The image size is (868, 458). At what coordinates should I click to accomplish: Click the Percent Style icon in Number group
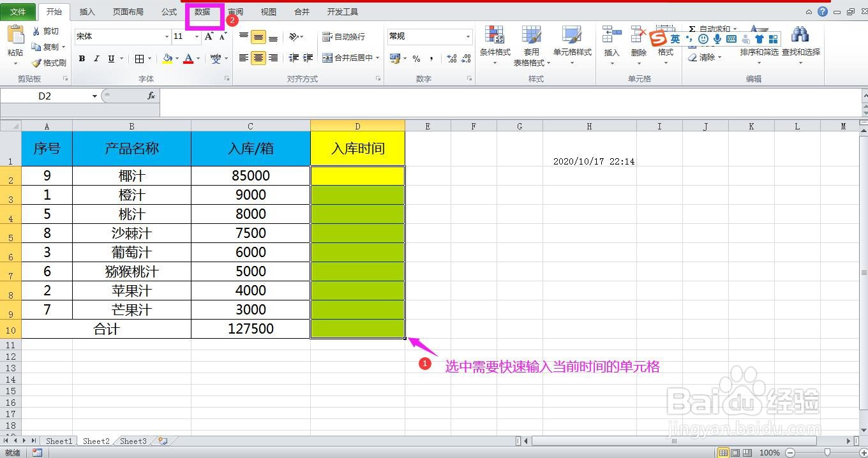click(x=415, y=58)
